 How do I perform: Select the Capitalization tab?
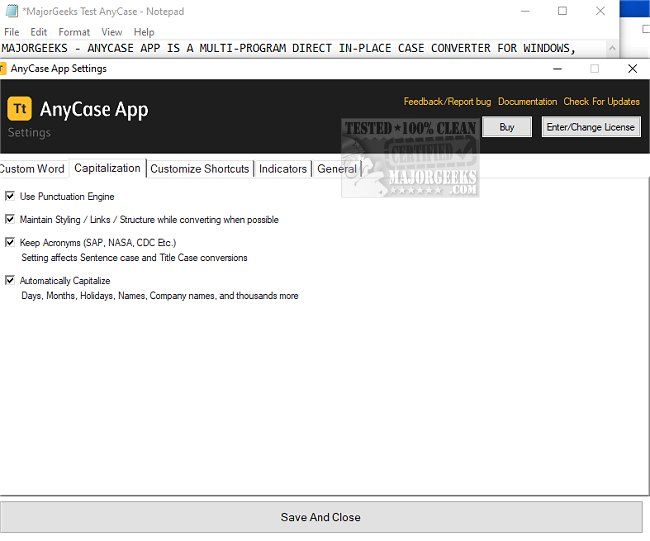tap(107, 168)
